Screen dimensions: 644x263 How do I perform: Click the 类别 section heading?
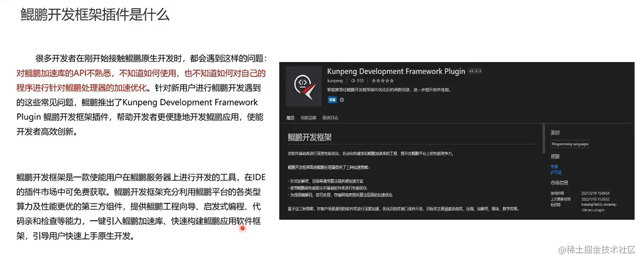pyautogui.click(x=555, y=132)
